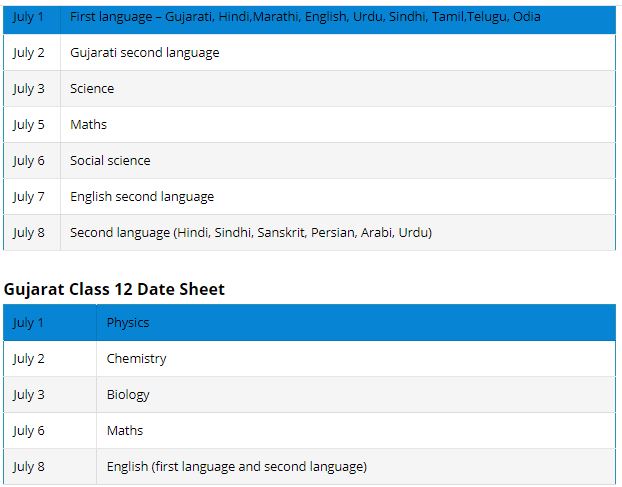Click the 'Chemistry' subject cell
The width and height of the screenshot is (622, 487).
[136, 358]
